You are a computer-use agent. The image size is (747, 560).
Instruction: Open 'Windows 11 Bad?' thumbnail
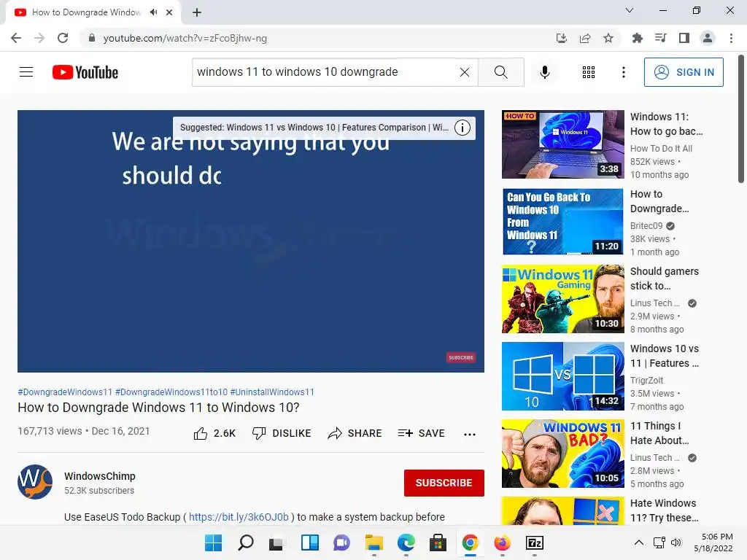click(x=562, y=454)
